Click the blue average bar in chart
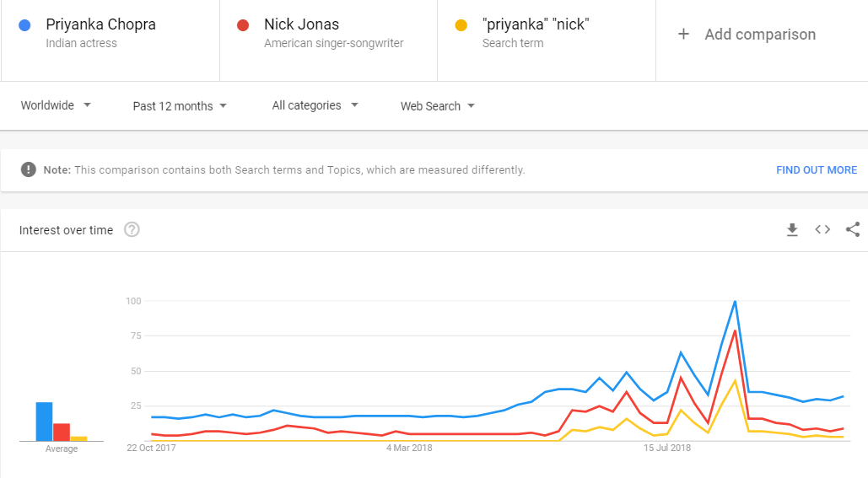 (44, 422)
